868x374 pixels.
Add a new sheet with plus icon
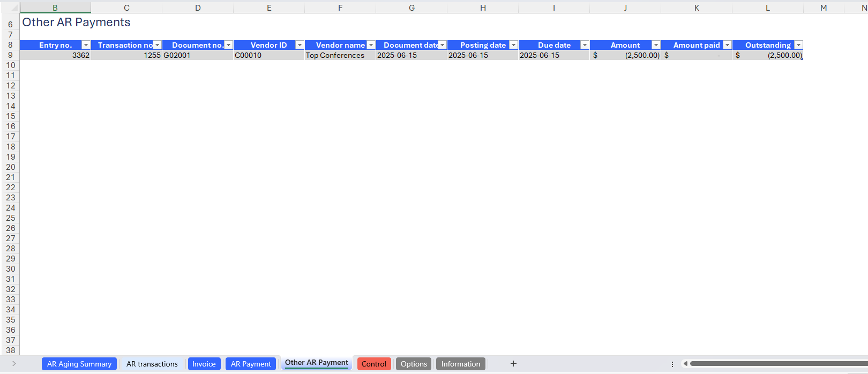513,364
